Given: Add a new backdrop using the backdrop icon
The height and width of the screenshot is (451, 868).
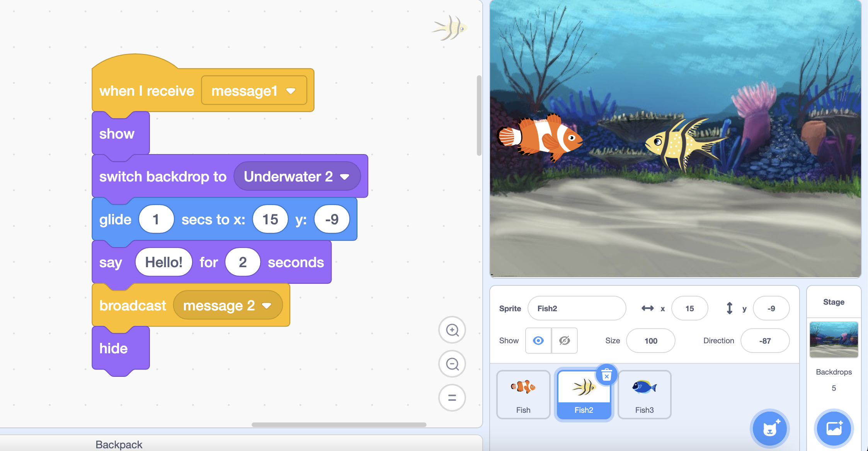Looking at the screenshot, I should click(834, 429).
